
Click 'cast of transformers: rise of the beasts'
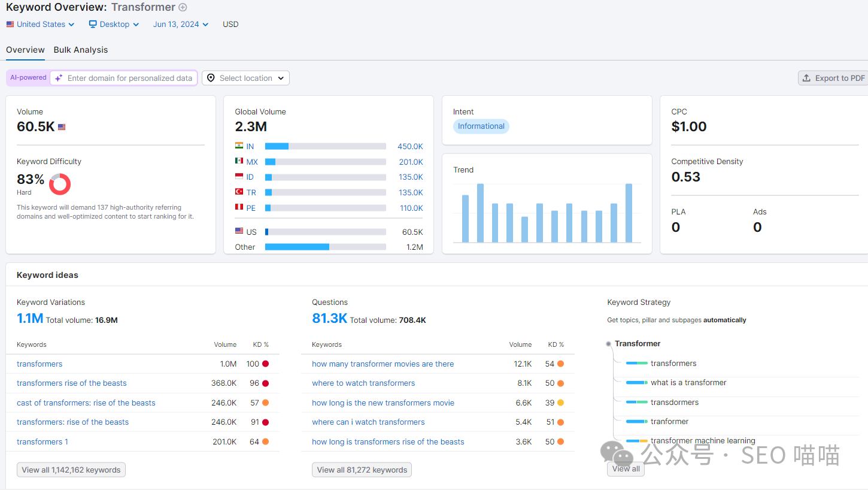[x=86, y=403]
